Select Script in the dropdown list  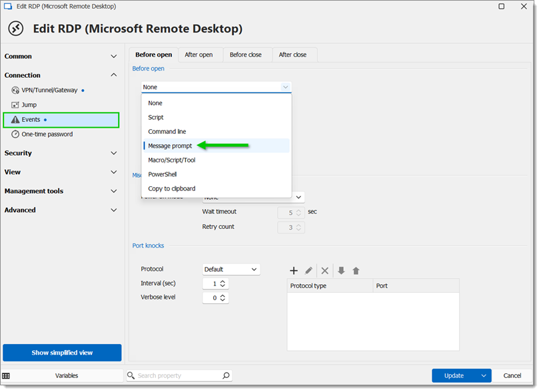[217, 117]
